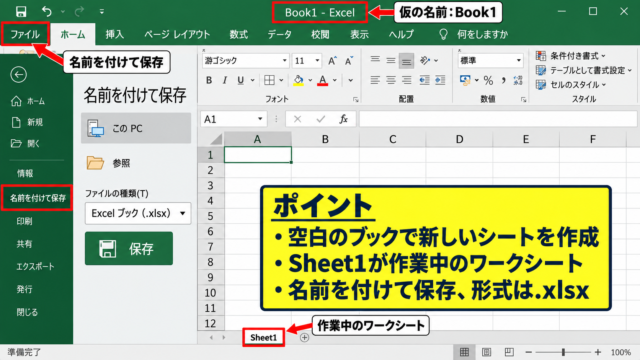Select 情報 in backstage sidebar
This screenshot has width=640, height=360.
point(25,173)
